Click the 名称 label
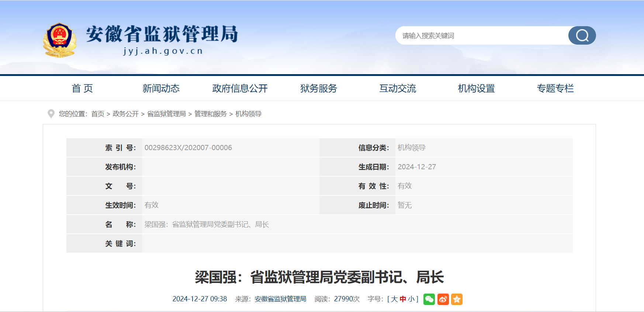 click(121, 224)
